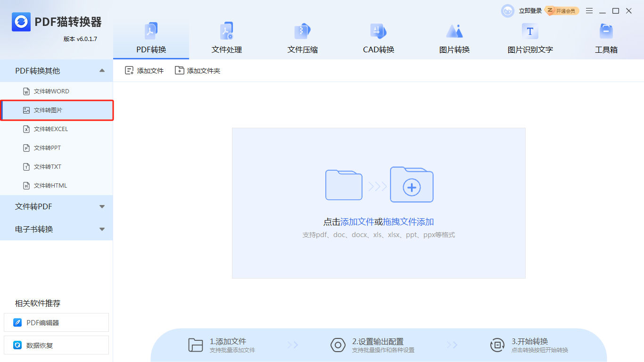The width and height of the screenshot is (644, 362).
Task: Click the 添加文件 toolbar icon
Action: 129,71
